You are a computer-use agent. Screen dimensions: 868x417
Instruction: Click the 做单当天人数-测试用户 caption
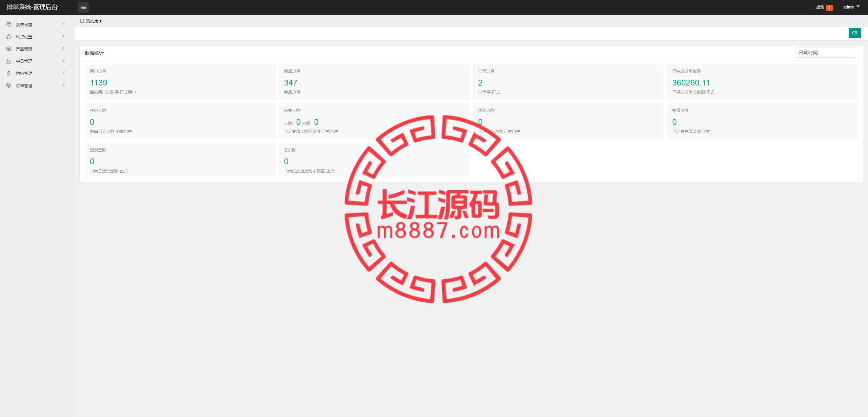111,132
